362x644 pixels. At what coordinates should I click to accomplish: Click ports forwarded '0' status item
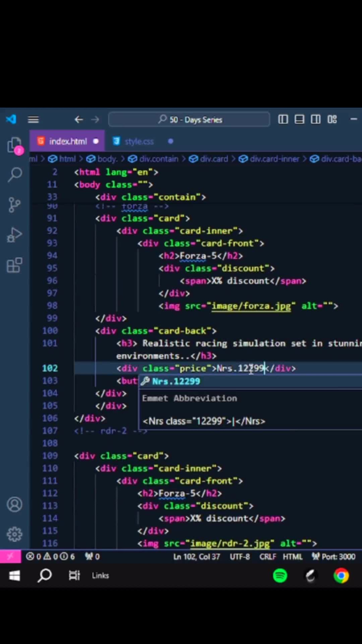click(x=92, y=557)
